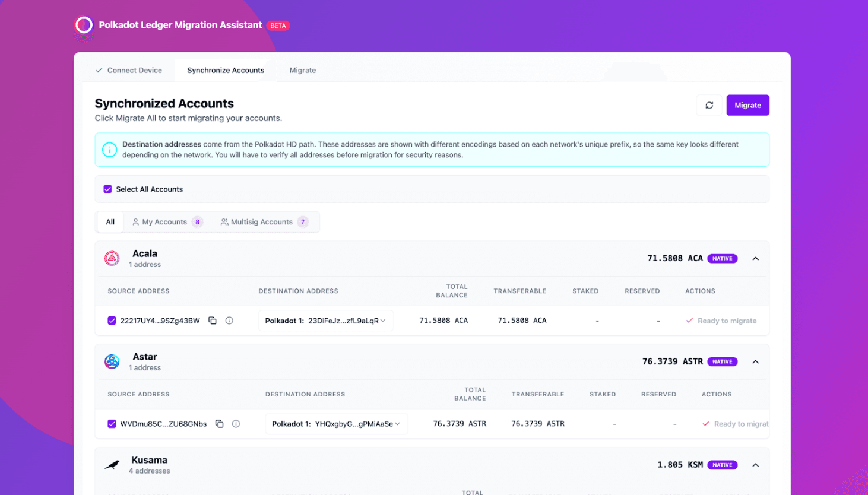Image resolution: width=868 pixels, height=495 pixels.
Task: Click Ready to migrate status in Acala row
Action: pos(721,321)
